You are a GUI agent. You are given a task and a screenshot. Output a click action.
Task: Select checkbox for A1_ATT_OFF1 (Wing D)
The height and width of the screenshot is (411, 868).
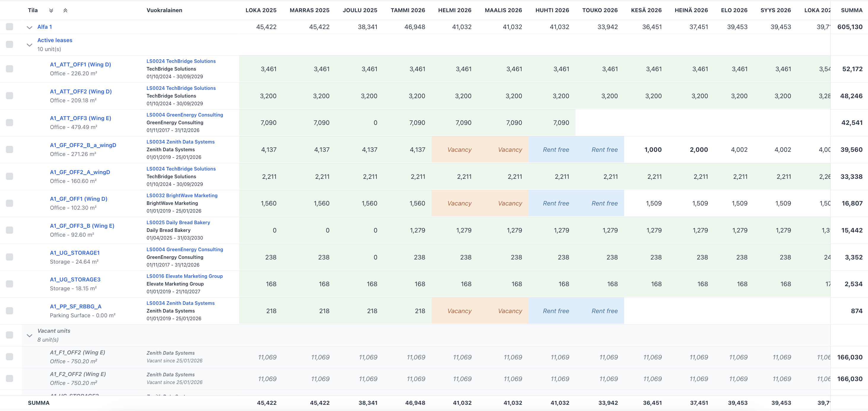pyautogui.click(x=9, y=69)
